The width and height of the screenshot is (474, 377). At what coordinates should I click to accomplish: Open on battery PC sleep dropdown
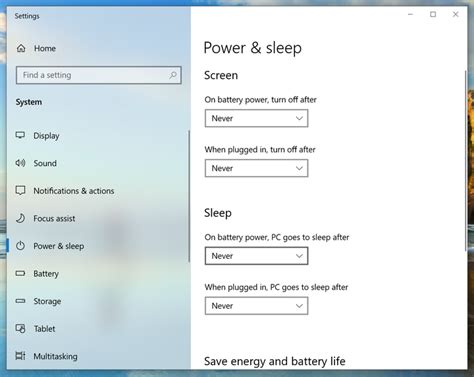[256, 256]
